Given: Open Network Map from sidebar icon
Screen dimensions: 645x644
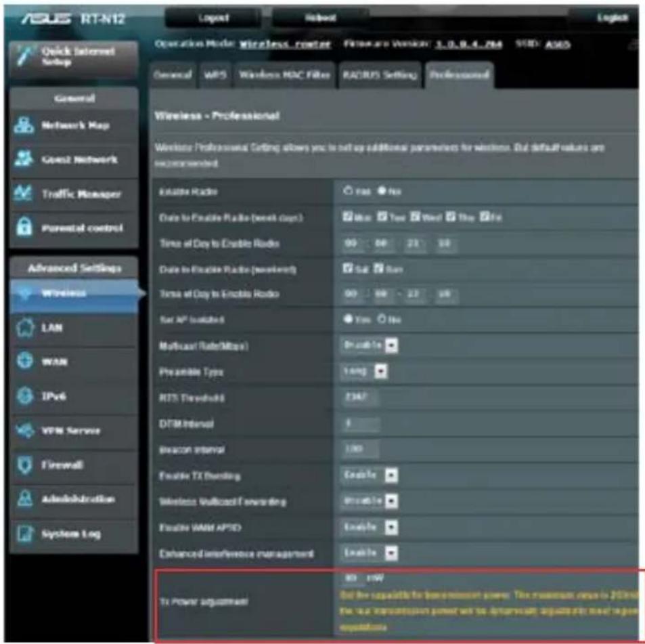Looking at the screenshot, I should (24, 125).
